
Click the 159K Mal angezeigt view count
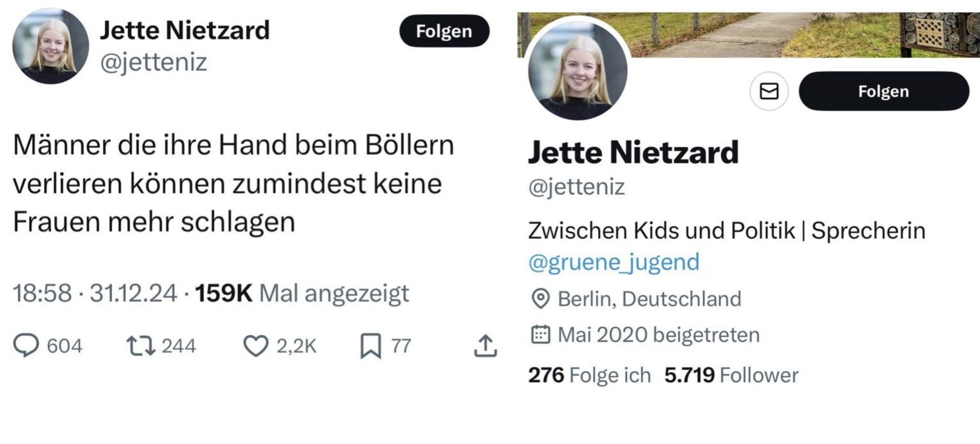click(302, 293)
